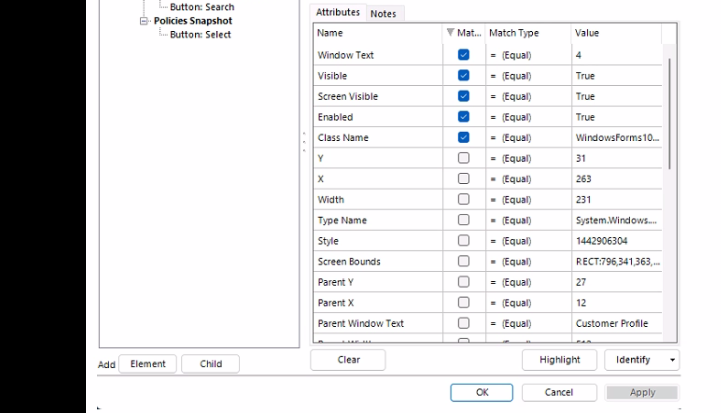Collapse the Policies Snapshot tree node

coord(144,21)
